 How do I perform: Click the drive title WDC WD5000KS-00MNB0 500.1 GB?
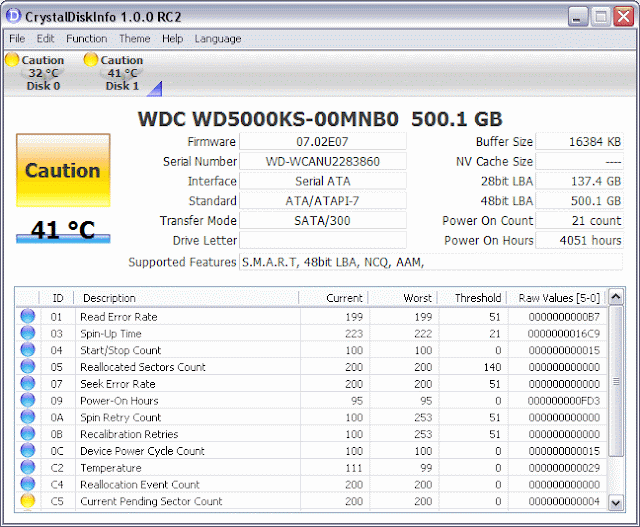(x=320, y=119)
